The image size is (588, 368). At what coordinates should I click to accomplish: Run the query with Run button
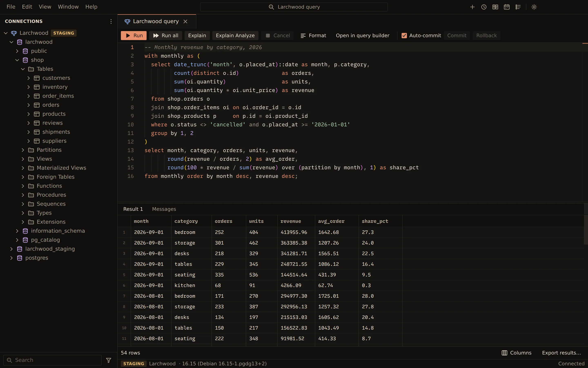point(134,36)
